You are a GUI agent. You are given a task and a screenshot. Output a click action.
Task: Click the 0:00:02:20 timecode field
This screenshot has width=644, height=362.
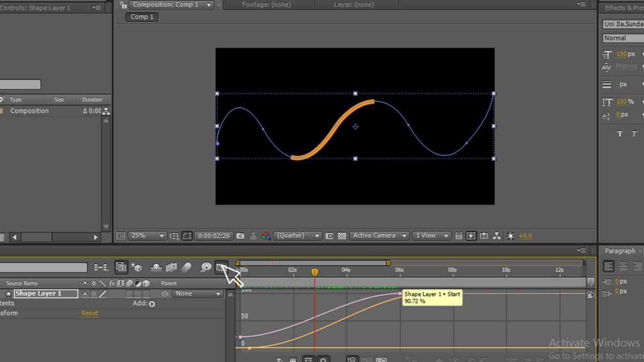pyautogui.click(x=212, y=236)
